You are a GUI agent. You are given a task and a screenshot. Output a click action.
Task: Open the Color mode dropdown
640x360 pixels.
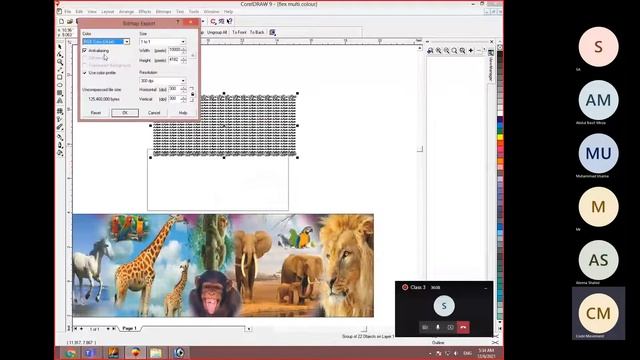[x=127, y=42]
